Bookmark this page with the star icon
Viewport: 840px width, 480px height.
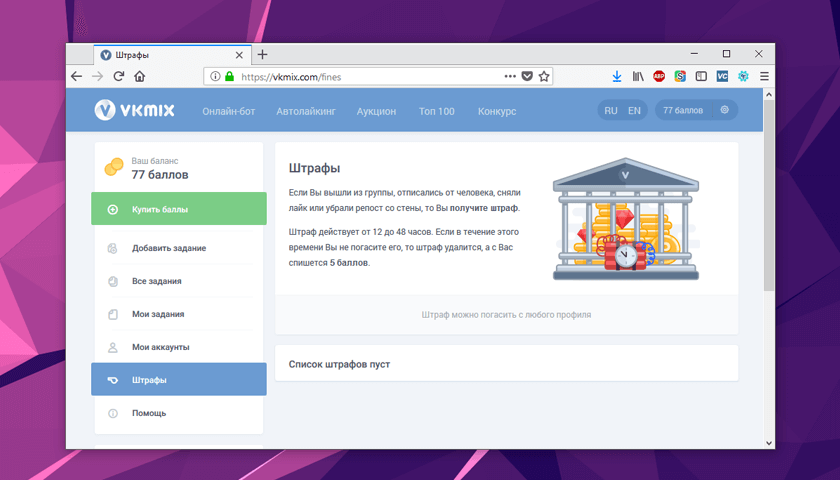[x=544, y=76]
